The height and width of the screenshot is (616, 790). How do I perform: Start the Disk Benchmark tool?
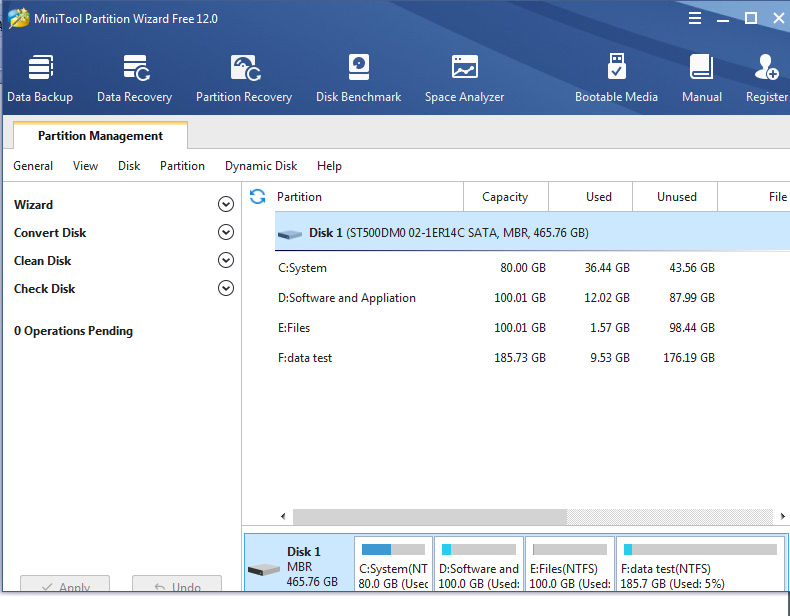(358, 78)
